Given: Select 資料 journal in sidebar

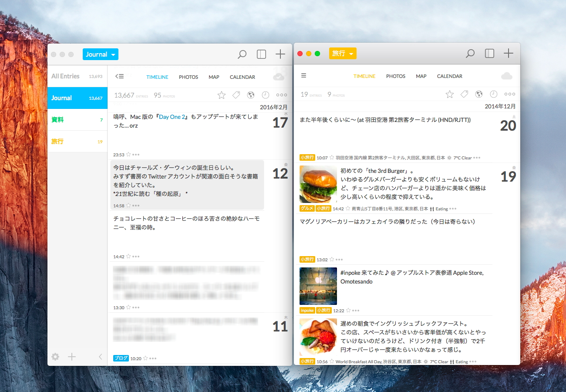Looking at the screenshot, I should 77,120.
